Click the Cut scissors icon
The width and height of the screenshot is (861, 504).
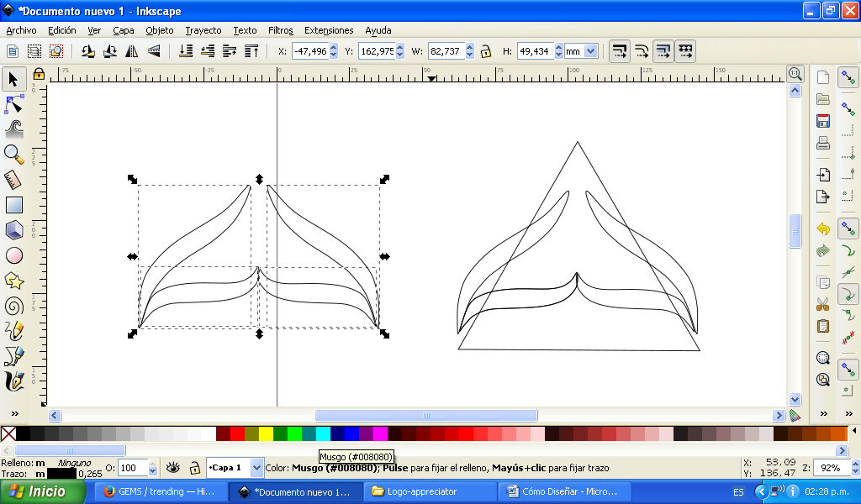(x=822, y=304)
